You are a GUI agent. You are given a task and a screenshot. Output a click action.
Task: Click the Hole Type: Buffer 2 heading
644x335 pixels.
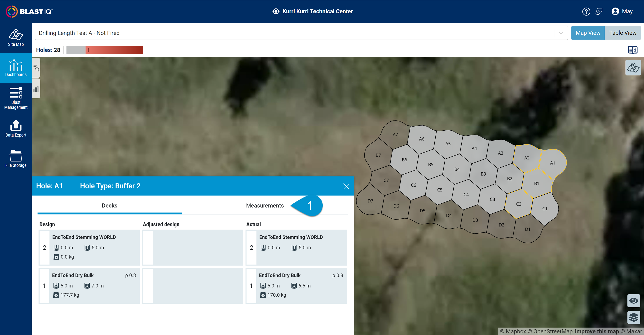click(110, 186)
